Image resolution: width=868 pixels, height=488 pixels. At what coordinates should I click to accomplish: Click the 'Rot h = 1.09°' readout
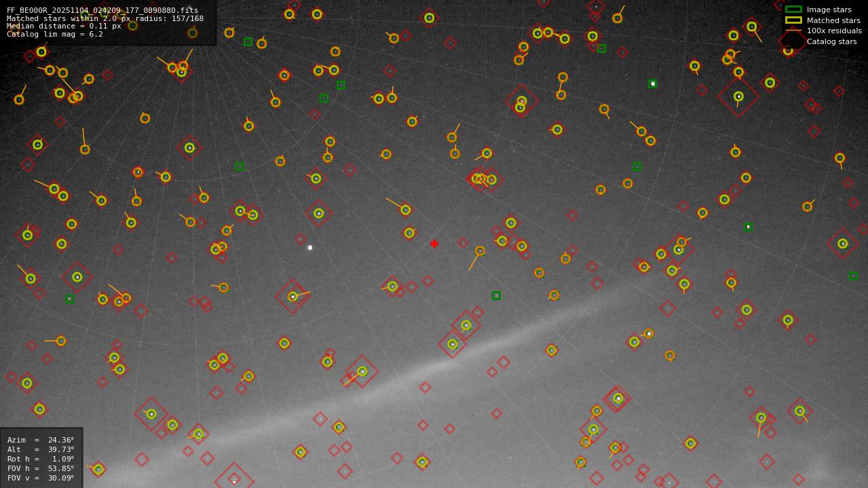(x=41, y=459)
